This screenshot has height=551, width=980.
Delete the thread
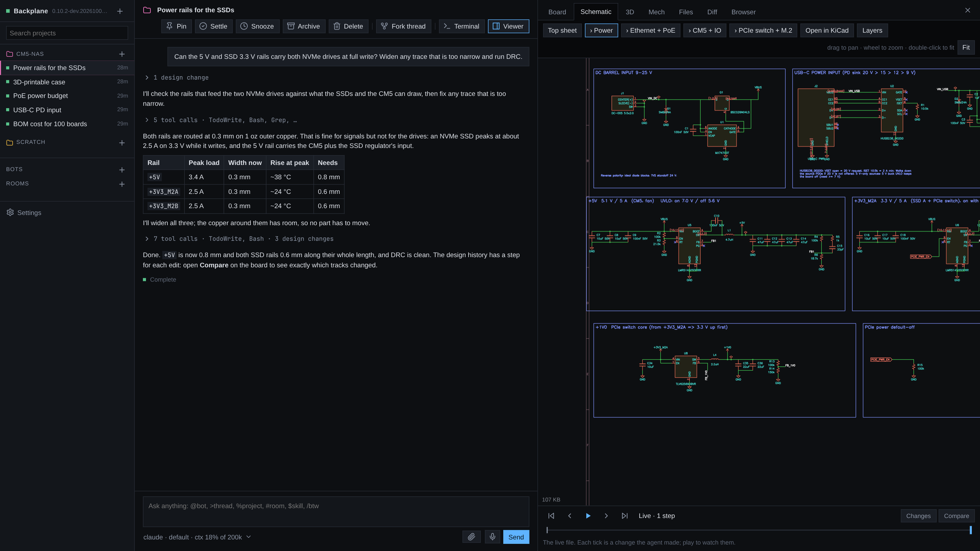pyautogui.click(x=348, y=26)
